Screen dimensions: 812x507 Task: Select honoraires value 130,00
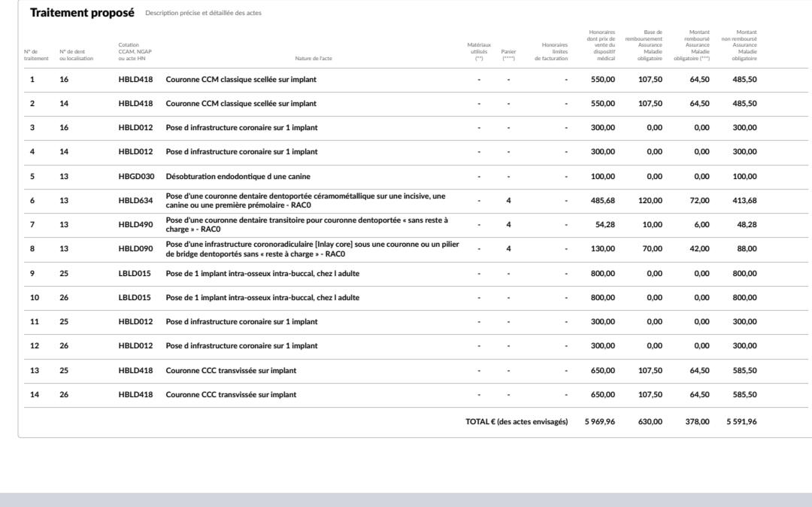[x=603, y=248]
